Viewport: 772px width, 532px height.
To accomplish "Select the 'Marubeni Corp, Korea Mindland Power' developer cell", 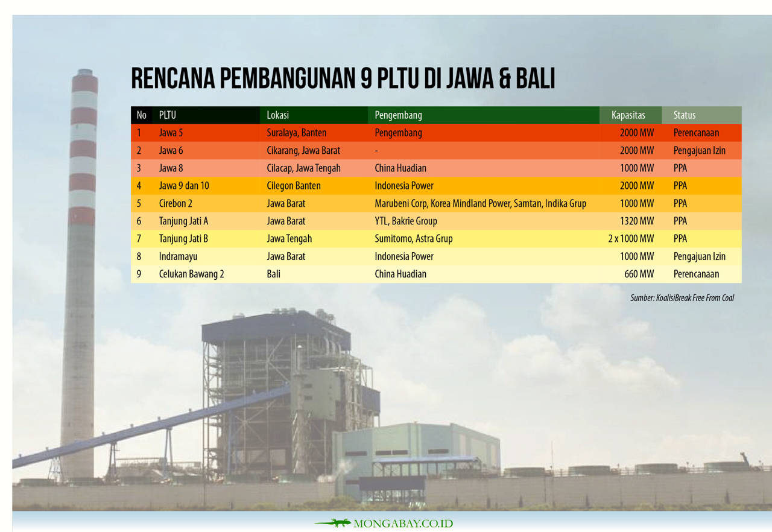I will (480, 203).
